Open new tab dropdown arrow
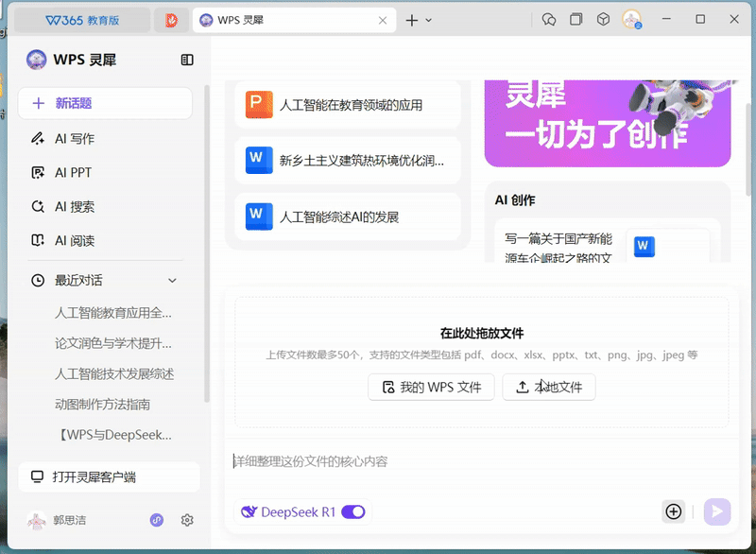Viewport: 756px width, 554px height. click(429, 20)
